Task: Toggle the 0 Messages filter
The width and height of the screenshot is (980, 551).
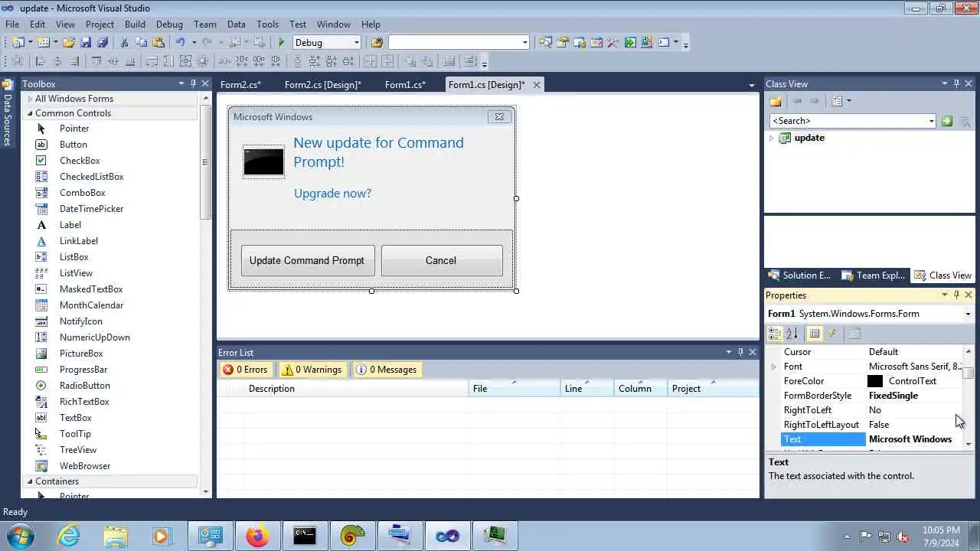Action: coord(387,370)
